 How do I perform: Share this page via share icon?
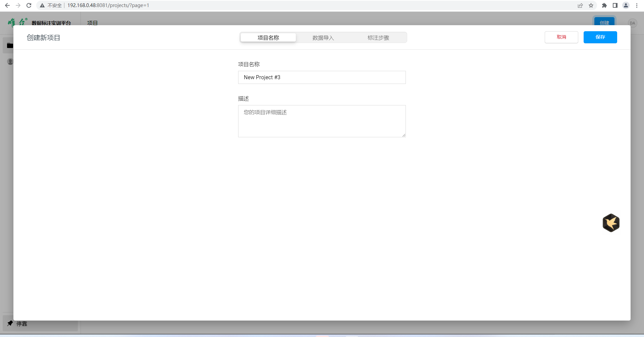580,5
